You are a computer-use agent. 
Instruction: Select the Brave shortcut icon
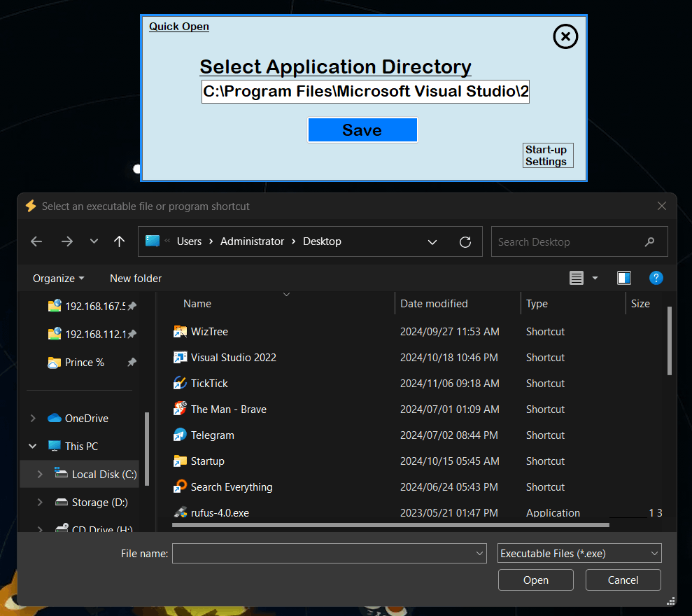tap(180, 409)
